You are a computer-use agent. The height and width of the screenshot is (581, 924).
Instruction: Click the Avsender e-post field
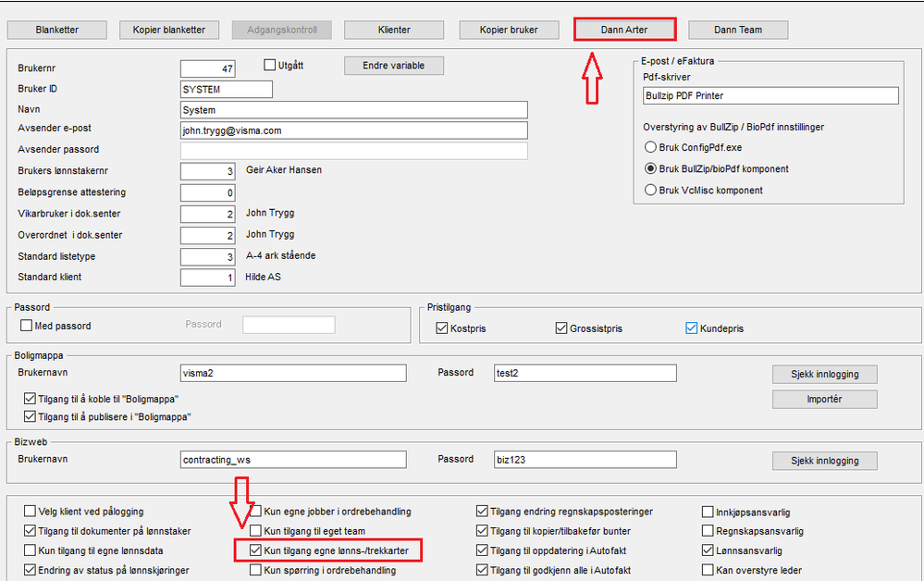353,130
